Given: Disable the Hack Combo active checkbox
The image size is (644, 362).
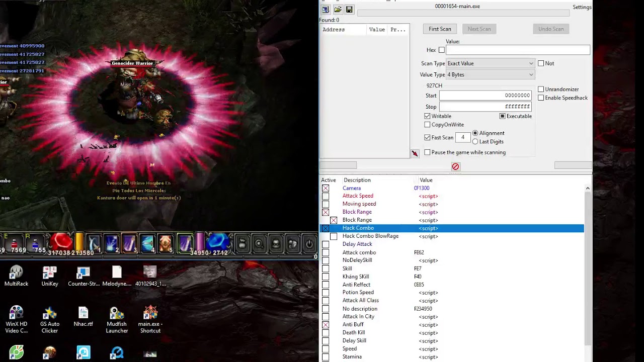Looking at the screenshot, I should [x=326, y=228].
